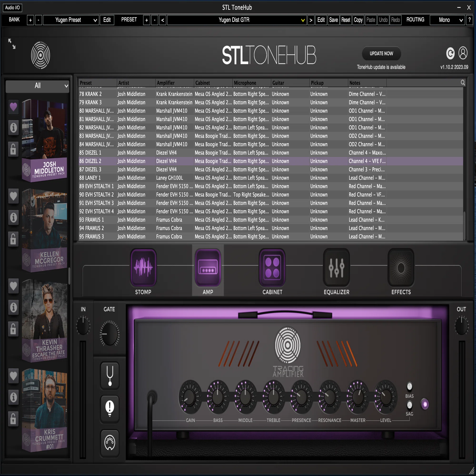
Task: Open the STOMP module
Action: tap(143, 268)
